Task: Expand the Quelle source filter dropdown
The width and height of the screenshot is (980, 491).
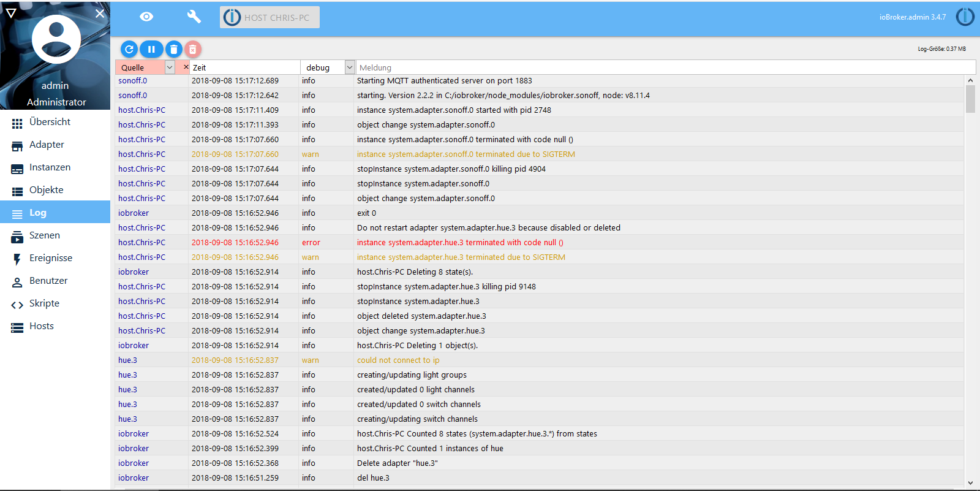Action: (170, 67)
